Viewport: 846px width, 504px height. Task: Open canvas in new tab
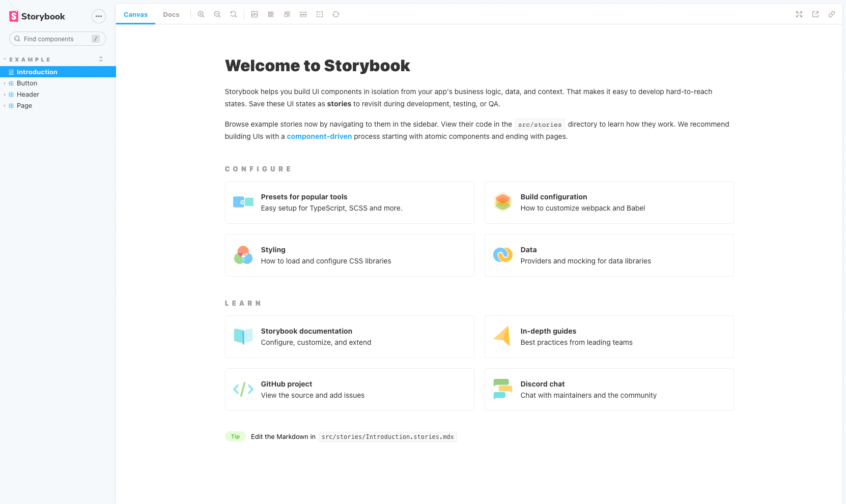point(815,14)
